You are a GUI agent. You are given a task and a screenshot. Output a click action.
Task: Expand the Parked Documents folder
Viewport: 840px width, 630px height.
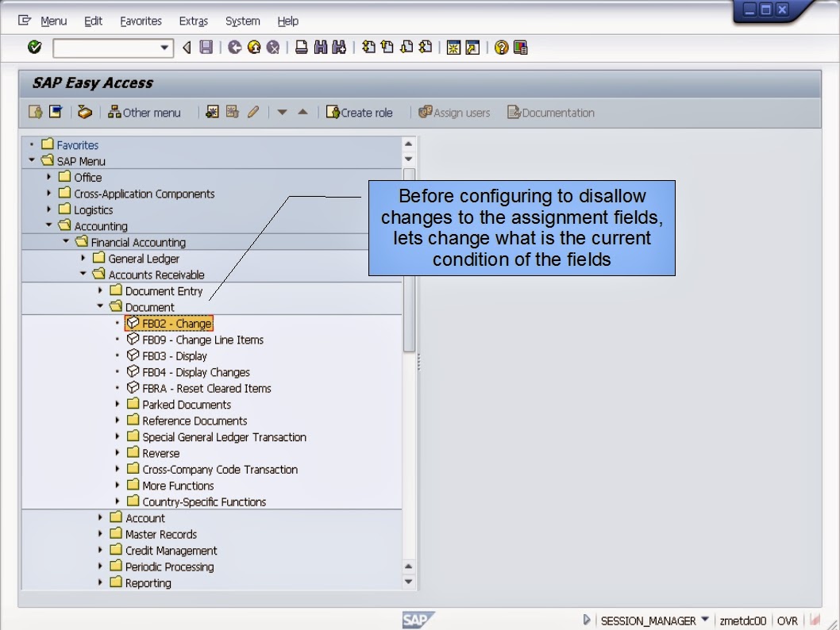[x=118, y=404]
